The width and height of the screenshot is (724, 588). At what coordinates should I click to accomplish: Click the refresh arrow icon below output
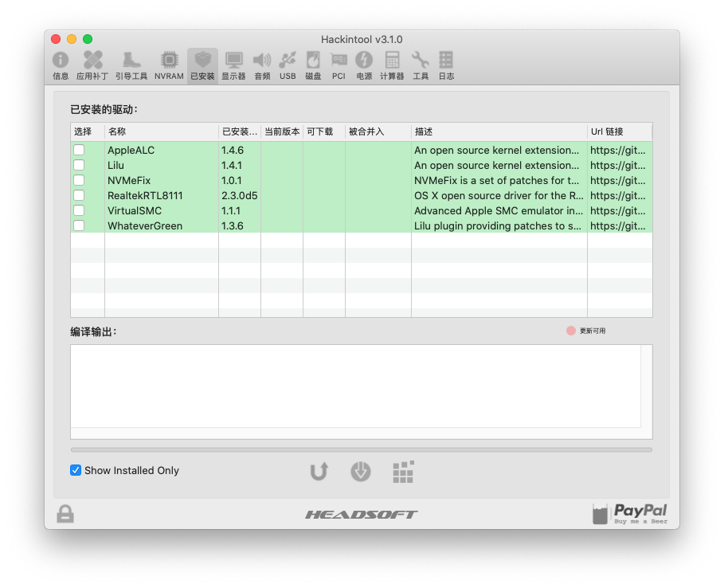pos(319,472)
